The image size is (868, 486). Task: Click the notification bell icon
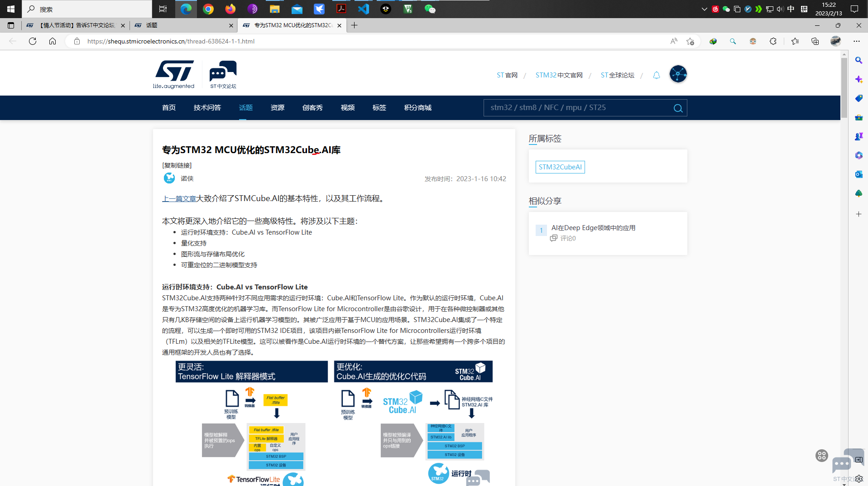tap(656, 75)
